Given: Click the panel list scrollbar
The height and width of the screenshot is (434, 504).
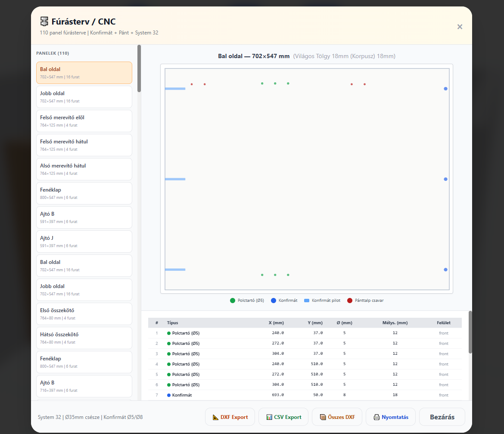Looking at the screenshot, I should point(139,69).
